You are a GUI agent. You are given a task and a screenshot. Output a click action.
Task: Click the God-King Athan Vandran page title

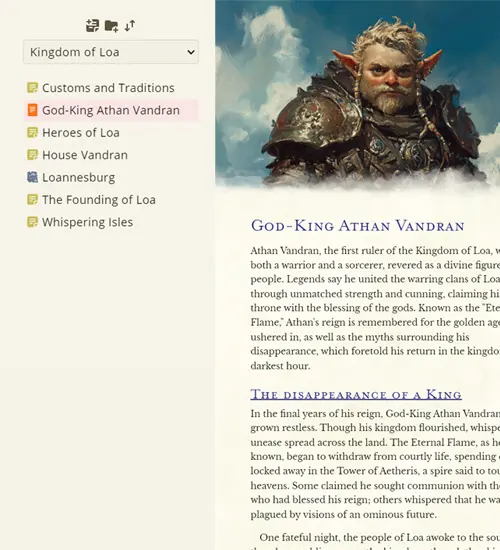pyautogui.click(x=358, y=226)
